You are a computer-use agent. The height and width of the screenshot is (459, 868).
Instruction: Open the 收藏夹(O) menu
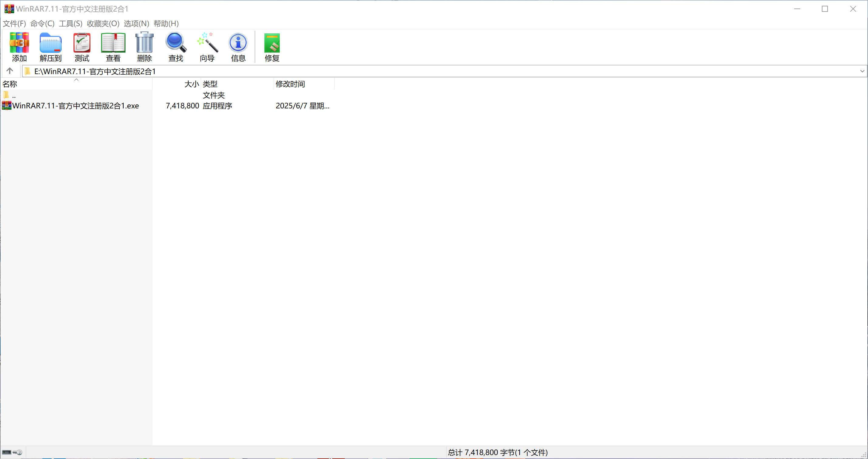(103, 24)
